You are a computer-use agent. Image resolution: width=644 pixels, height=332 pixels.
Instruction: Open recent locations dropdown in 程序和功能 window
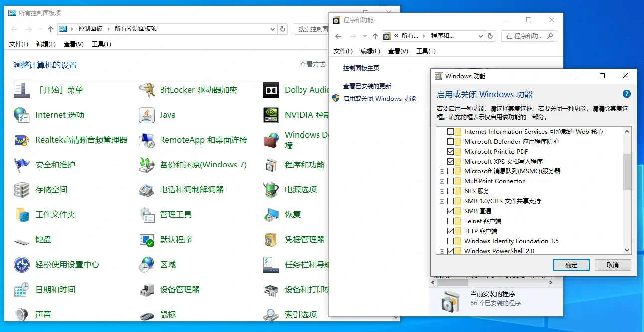pos(365,36)
